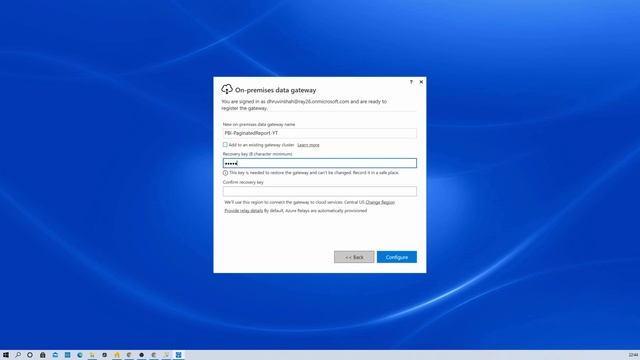
Task: Click inside the Recovery key field
Action: pyautogui.click(x=320, y=163)
